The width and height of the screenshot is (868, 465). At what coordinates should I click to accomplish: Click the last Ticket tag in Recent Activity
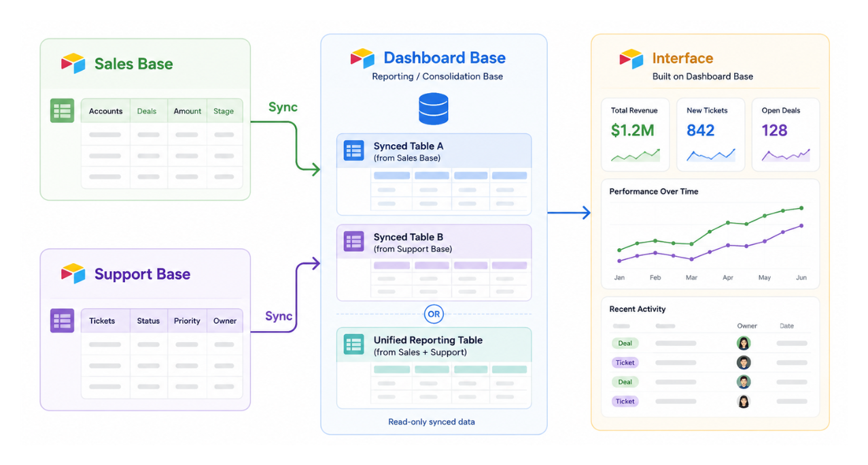[x=625, y=401]
